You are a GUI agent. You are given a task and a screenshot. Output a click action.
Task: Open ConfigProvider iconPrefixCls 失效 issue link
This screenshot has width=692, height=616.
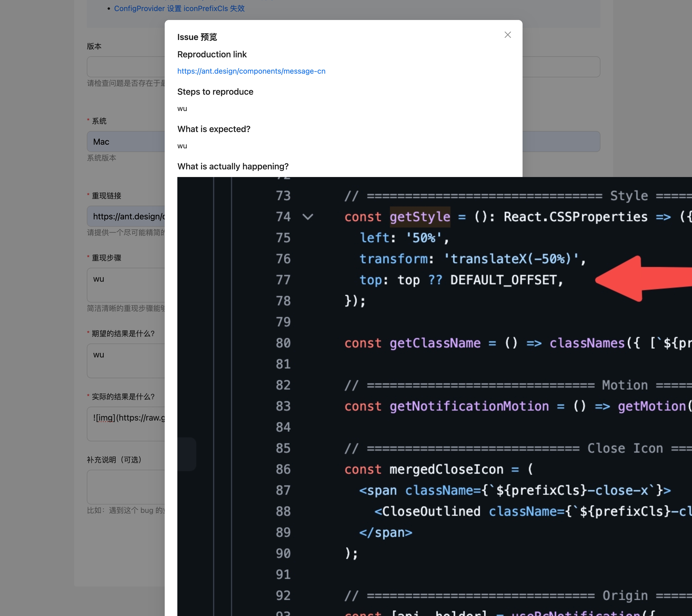point(179,8)
